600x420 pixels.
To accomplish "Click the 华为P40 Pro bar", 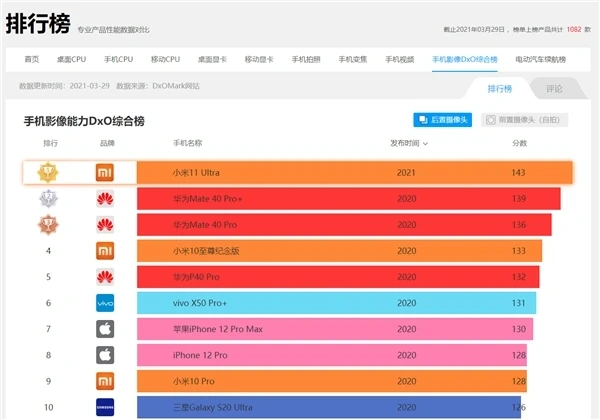I will click(338, 277).
